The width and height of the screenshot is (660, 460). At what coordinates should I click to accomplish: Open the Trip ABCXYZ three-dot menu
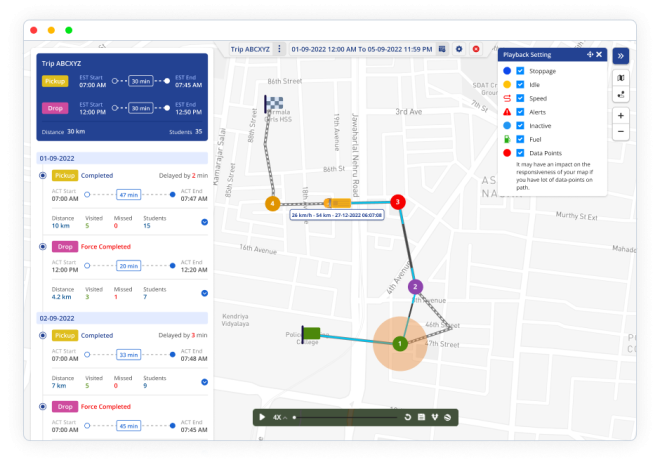click(x=279, y=48)
